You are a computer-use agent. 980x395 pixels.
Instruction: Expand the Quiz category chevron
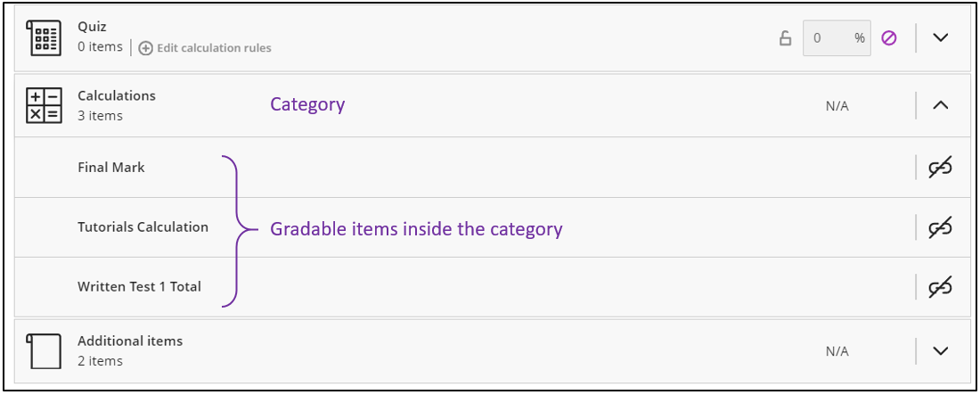click(941, 37)
